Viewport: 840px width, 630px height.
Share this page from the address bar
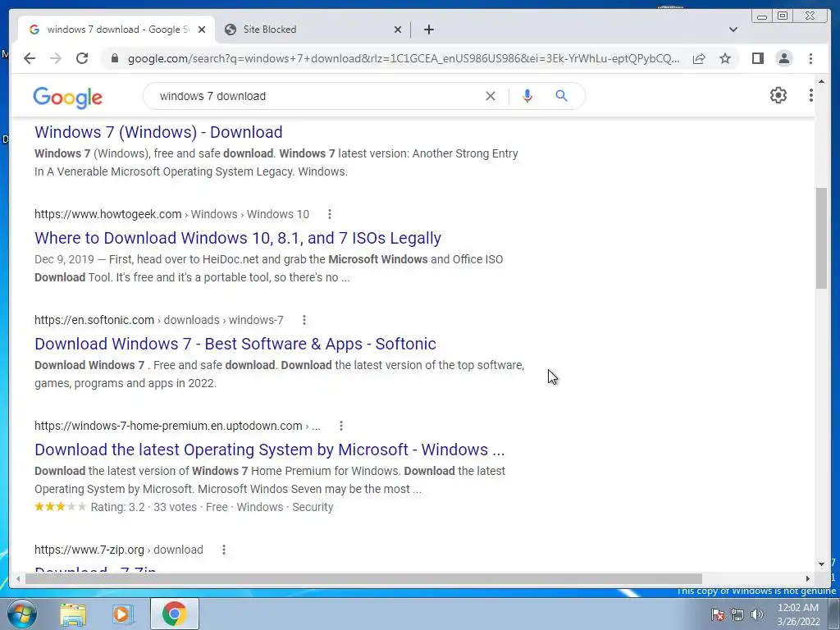[x=699, y=58]
